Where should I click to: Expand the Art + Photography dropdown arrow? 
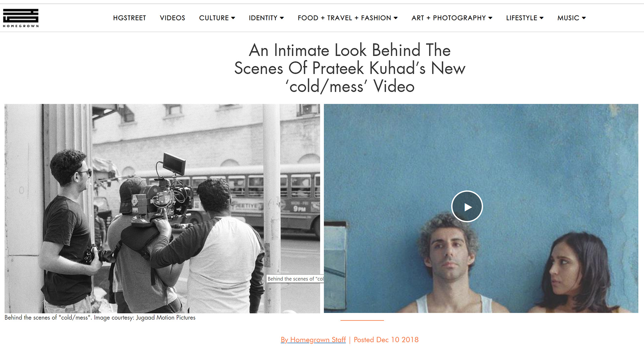(x=490, y=18)
